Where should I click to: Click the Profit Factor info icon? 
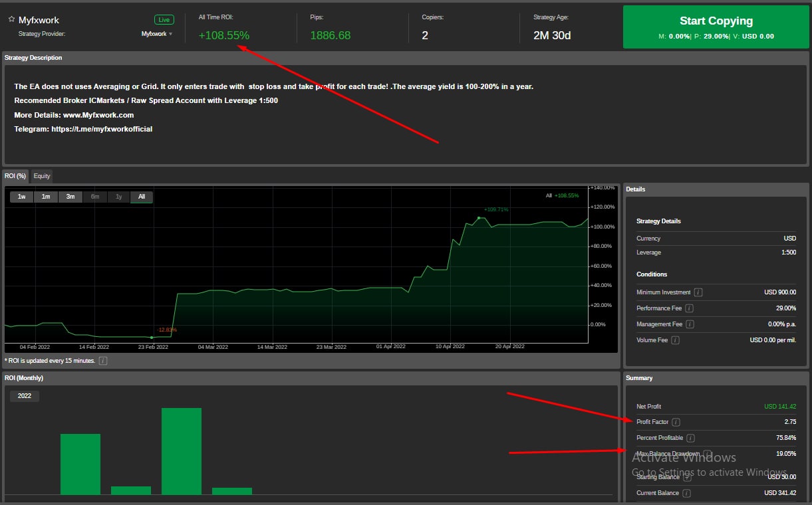click(676, 422)
